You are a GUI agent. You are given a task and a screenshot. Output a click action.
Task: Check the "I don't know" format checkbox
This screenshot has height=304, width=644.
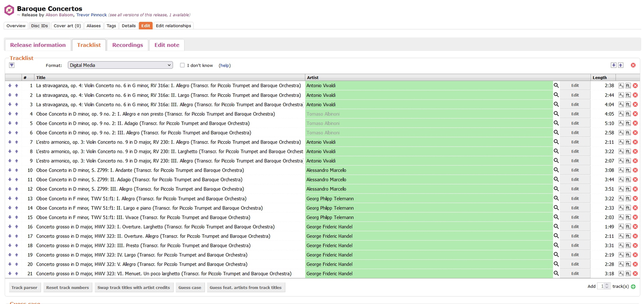(x=182, y=65)
